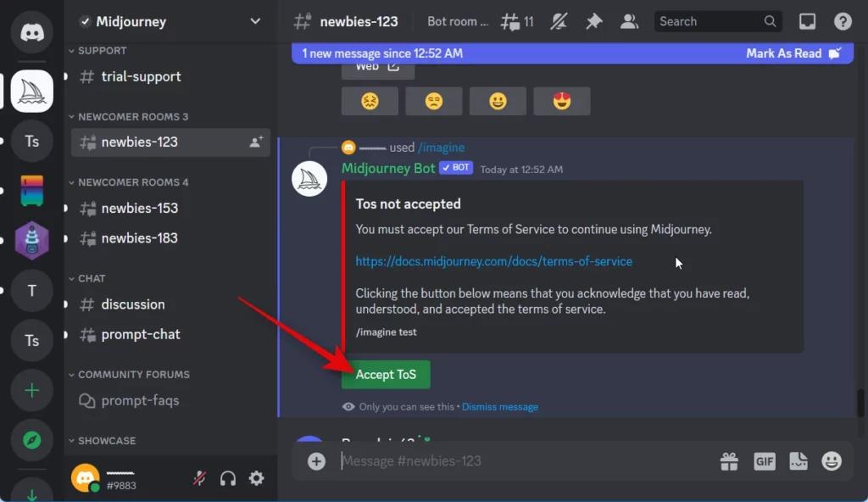Open the Nitro gift icon
The width and height of the screenshot is (868, 502).
point(729,461)
